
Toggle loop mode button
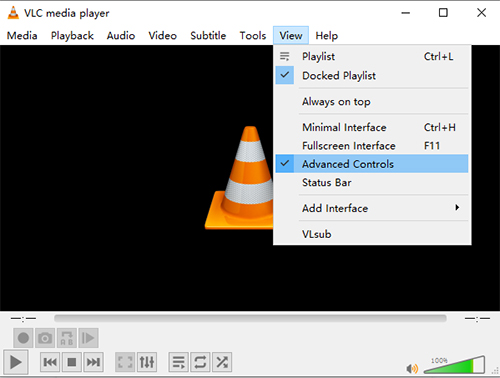click(200, 362)
